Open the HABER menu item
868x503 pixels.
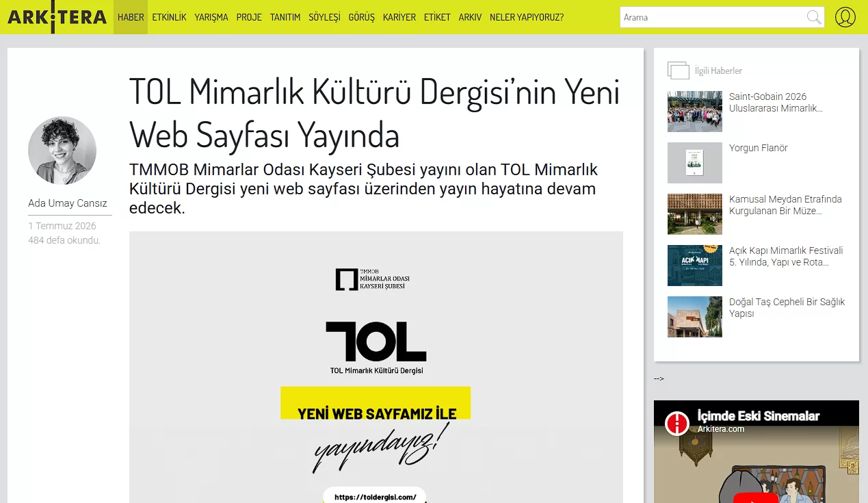(131, 17)
